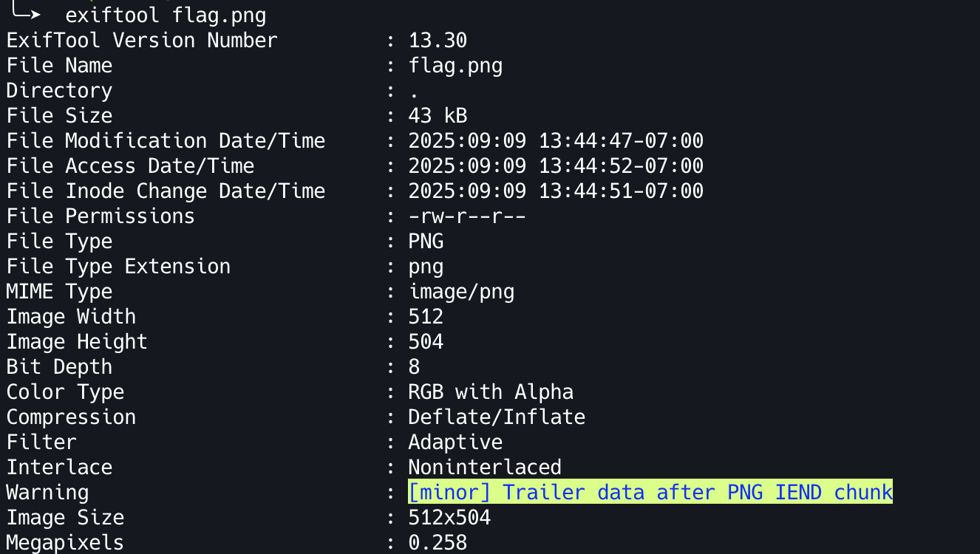Click the File Access Date/Time timestamp value
This screenshot has height=554, width=980.
tap(556, 166)
